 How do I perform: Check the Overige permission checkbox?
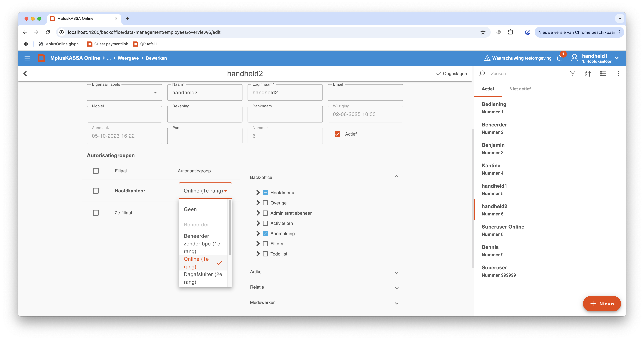pos(266,203)
